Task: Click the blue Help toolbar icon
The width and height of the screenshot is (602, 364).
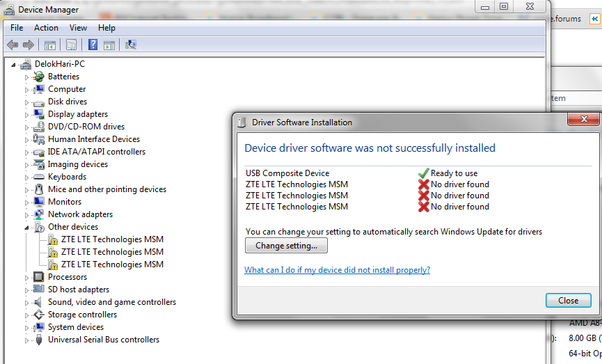Action: pos(93,45)
